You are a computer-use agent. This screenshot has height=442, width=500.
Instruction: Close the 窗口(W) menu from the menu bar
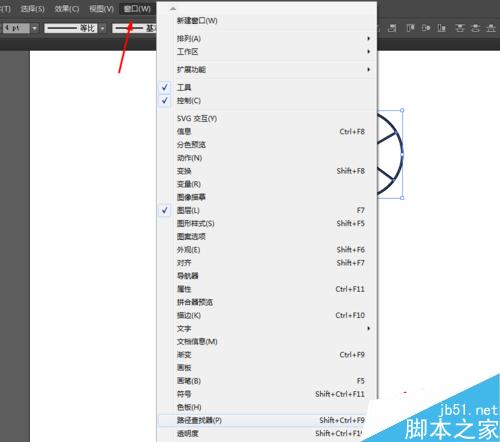tap(137, 9)
